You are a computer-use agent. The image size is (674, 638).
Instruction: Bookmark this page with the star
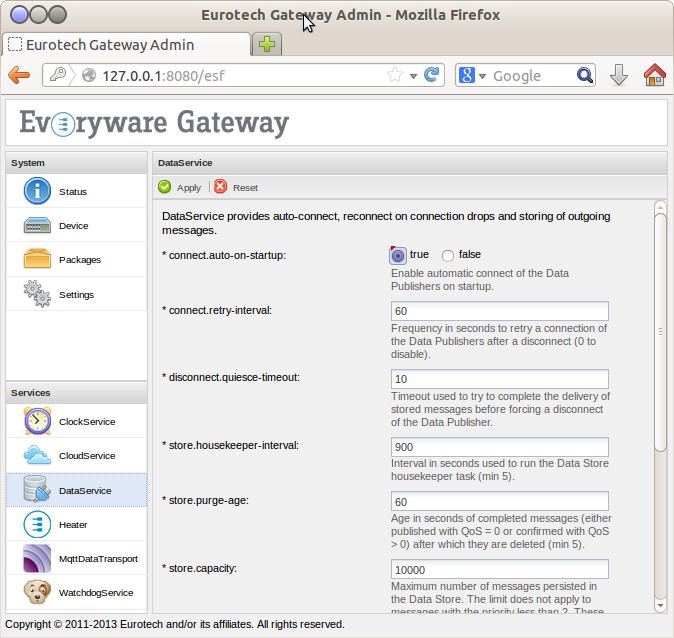coord(395,75)
